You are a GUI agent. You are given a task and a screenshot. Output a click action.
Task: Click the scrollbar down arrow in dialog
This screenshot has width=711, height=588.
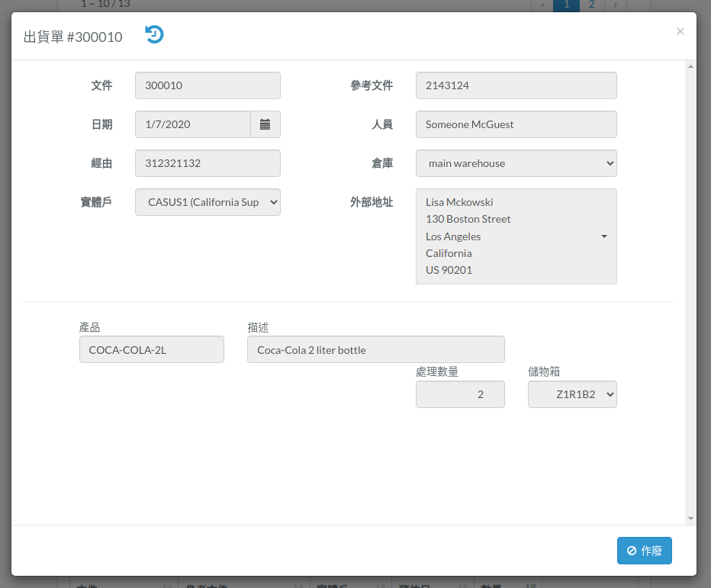pyautogui.click(x=690, y=518)
